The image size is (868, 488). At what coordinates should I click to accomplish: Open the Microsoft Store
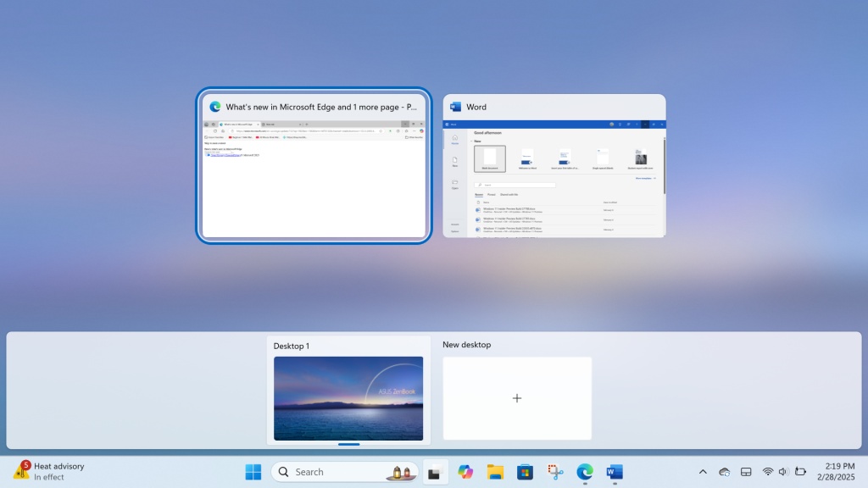pos(525,472)
